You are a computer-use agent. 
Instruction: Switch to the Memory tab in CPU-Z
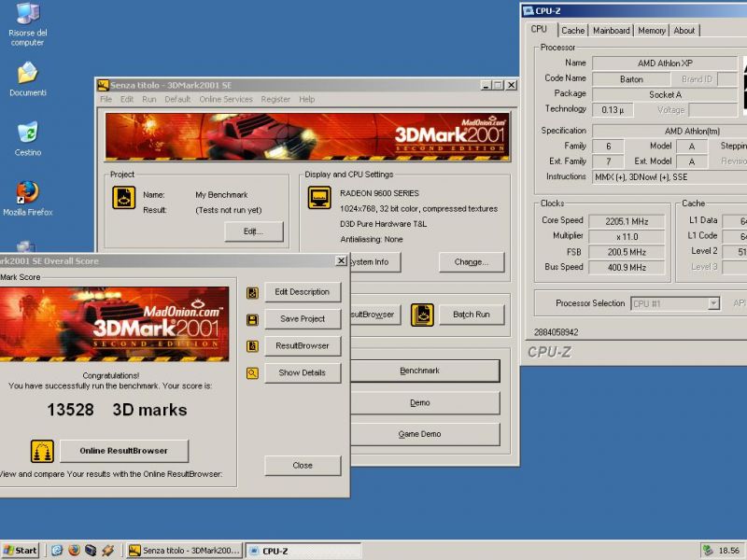651,31
